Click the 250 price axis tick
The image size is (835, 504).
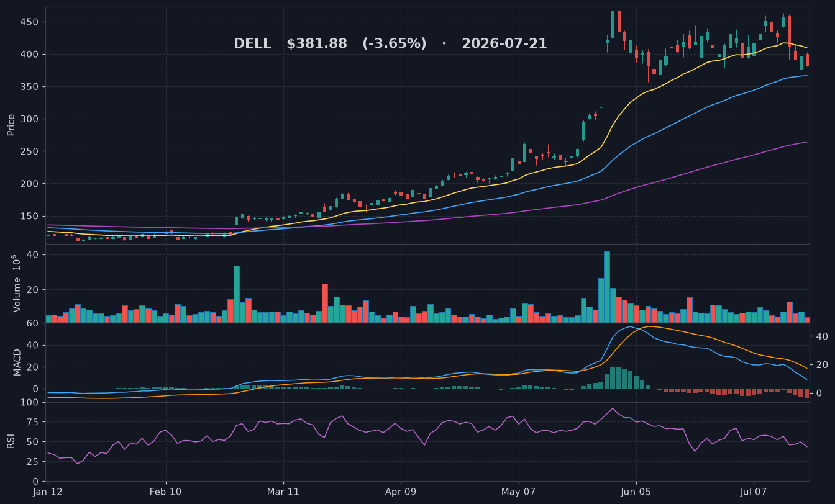tap(30, 151)
